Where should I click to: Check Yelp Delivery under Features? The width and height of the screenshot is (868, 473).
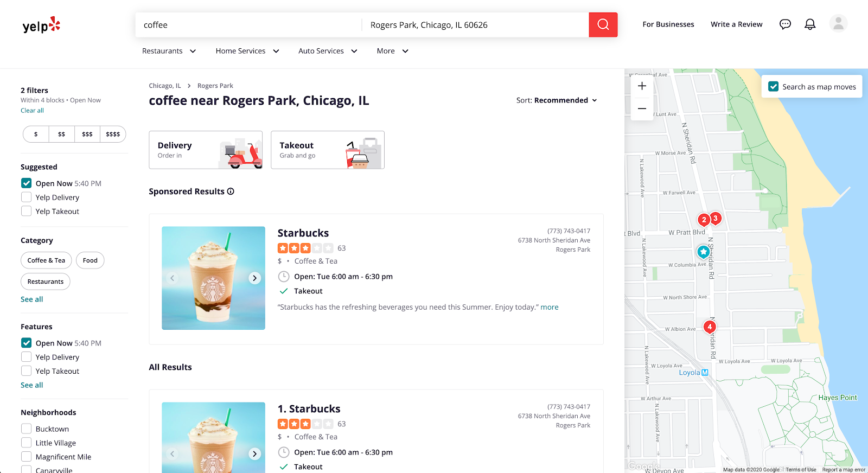pos(26,357)
